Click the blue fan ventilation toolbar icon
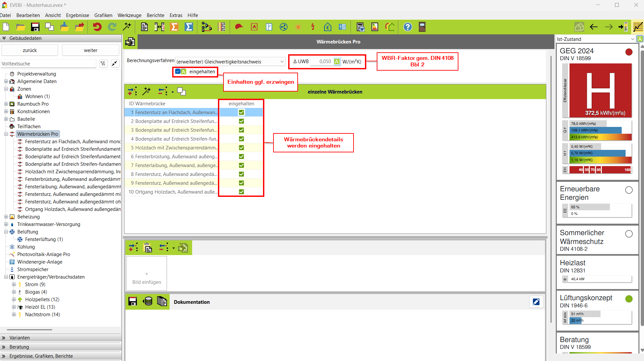The height and width of the screenshot is (361, 644). pos(284,27)
